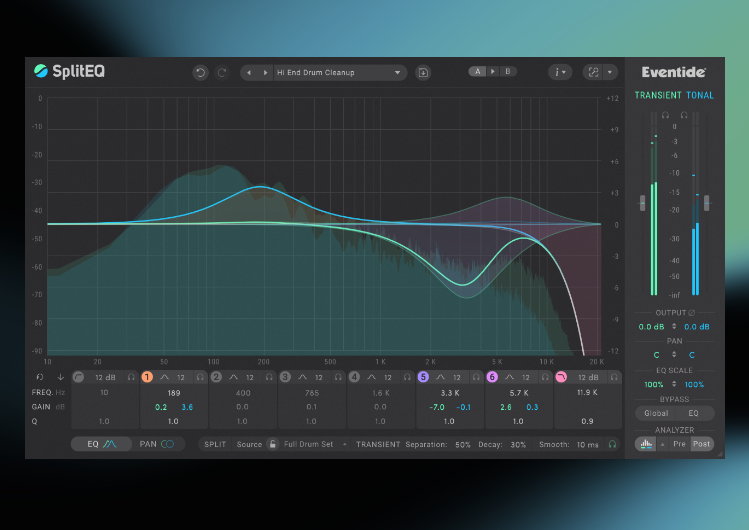
Task: Solo the Transient channel with its headphone icon
Action: point(665,115)
